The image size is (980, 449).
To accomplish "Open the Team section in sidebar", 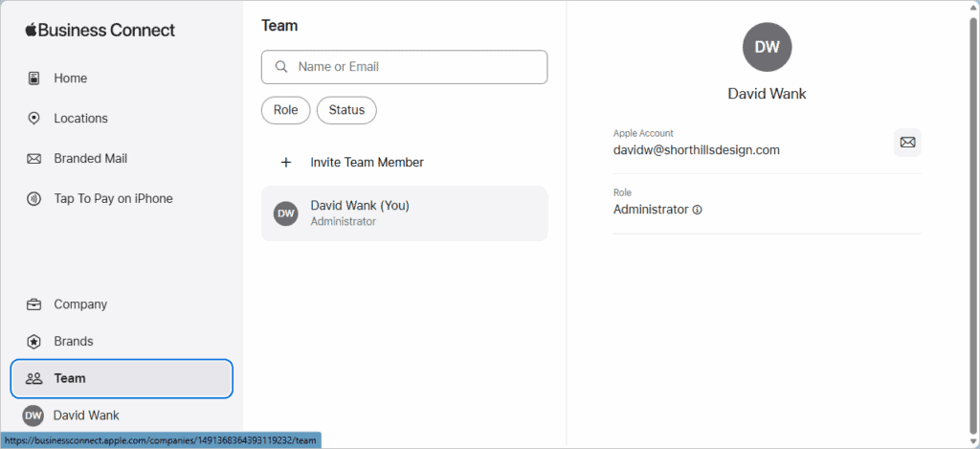I will coord(122,378).
